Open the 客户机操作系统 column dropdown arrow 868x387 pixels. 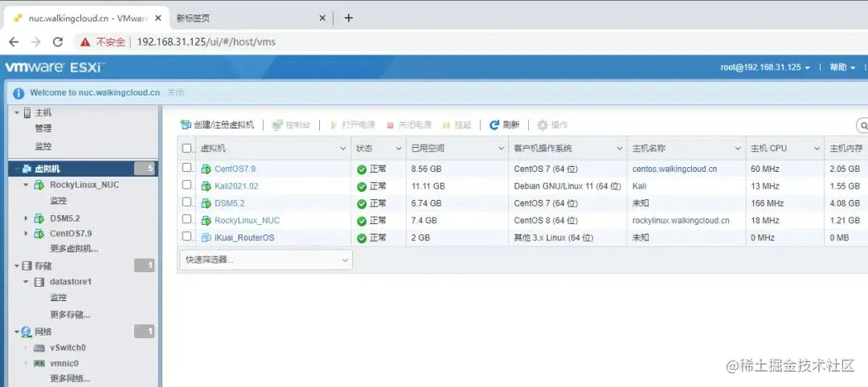(619, 149)
